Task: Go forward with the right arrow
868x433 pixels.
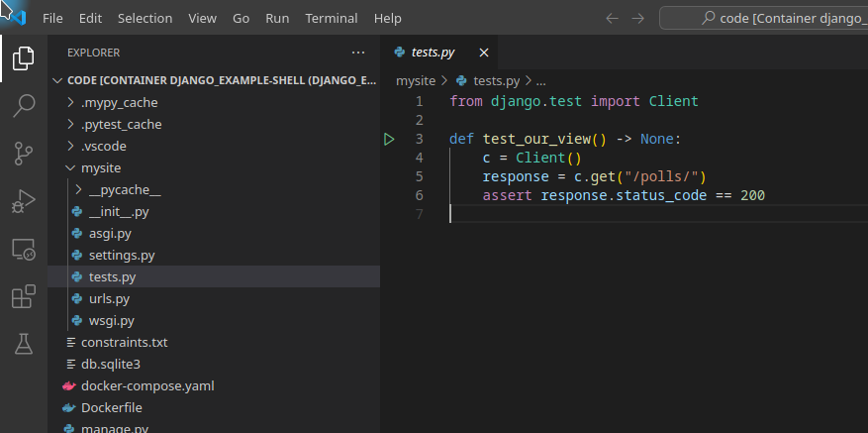Action: [638, 18]
